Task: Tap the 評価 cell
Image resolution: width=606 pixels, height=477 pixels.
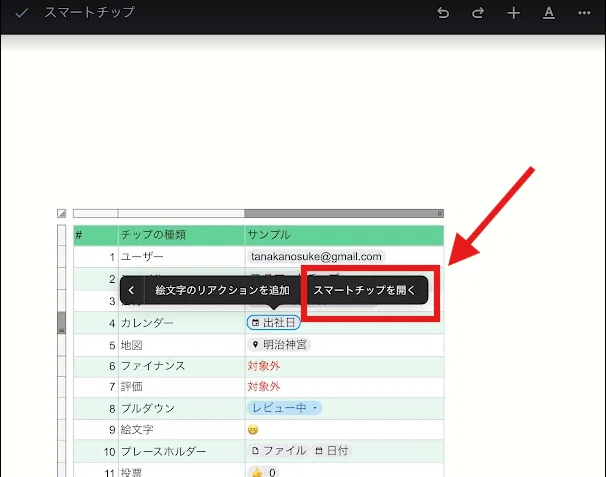Action: tap(182, 387)
